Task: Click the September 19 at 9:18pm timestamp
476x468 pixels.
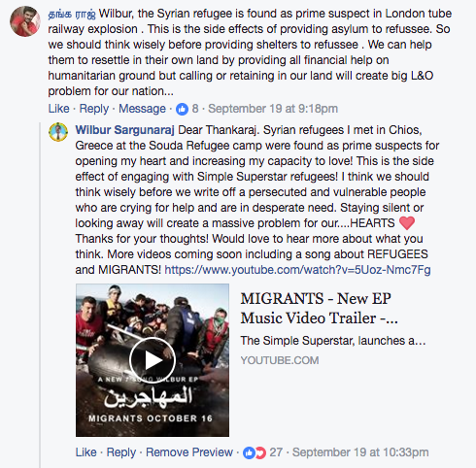Action: click(x=273, y=109)
